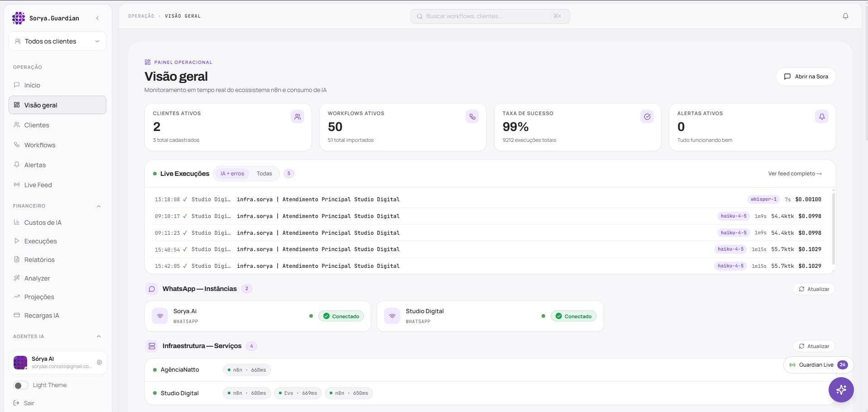Open notifications bell in top bar
This screenshot has height=412, width=868.
845,16
